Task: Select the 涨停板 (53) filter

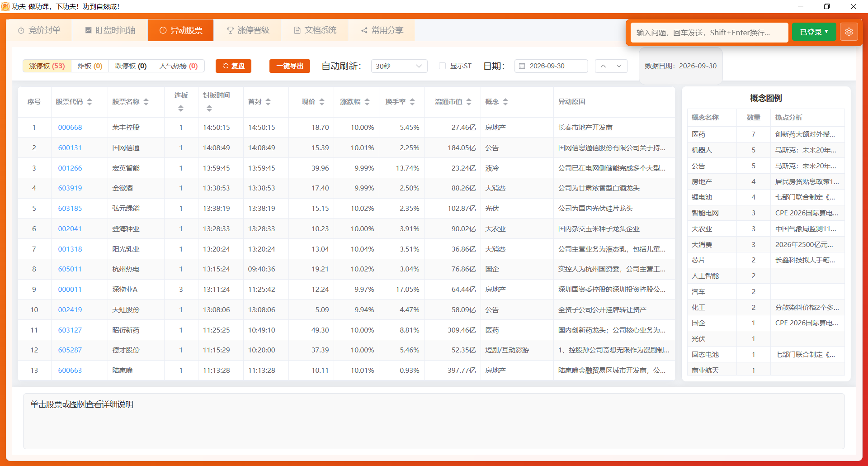Action: tap(47, 66)
